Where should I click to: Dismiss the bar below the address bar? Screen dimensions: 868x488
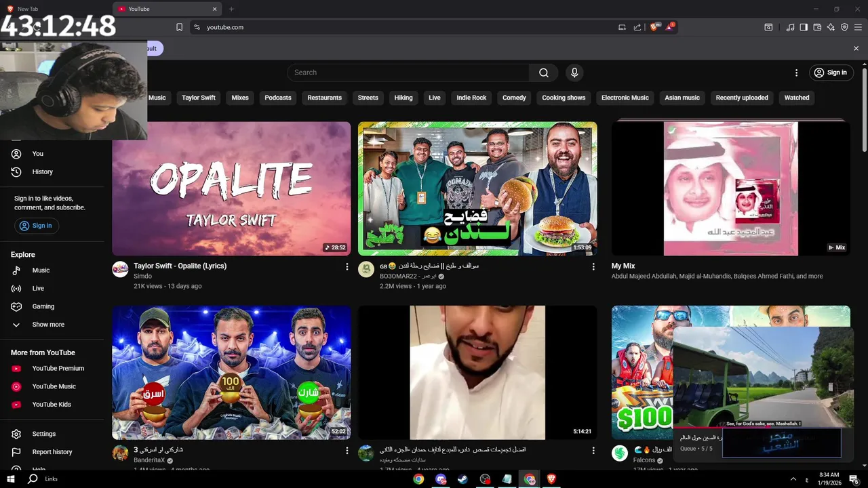856,49
